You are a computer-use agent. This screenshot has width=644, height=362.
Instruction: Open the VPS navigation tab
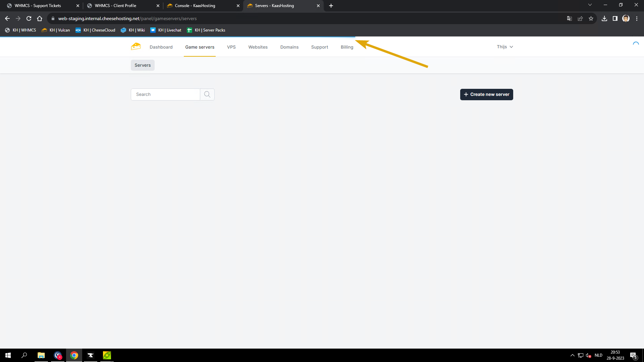point(231,47)
